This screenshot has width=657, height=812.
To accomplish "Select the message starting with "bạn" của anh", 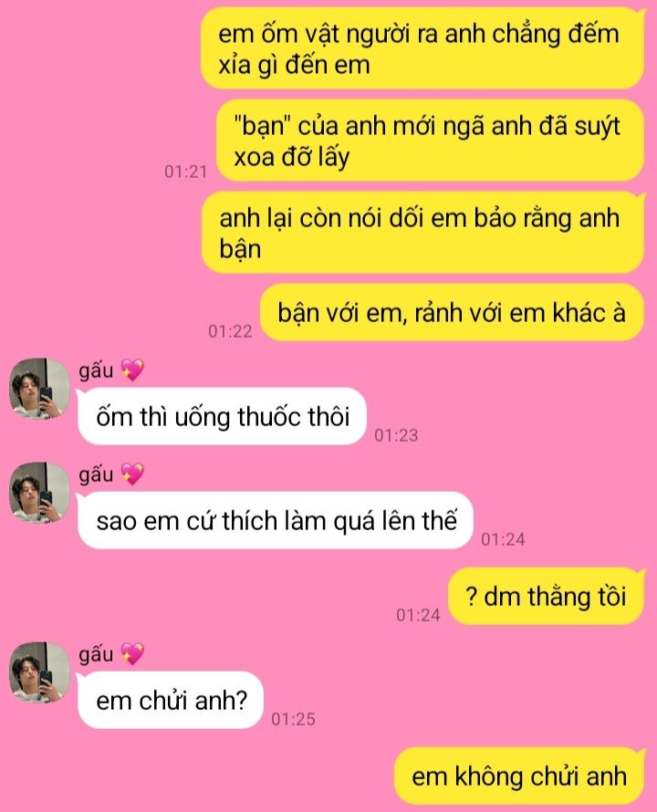I will (x=430, y=141).
